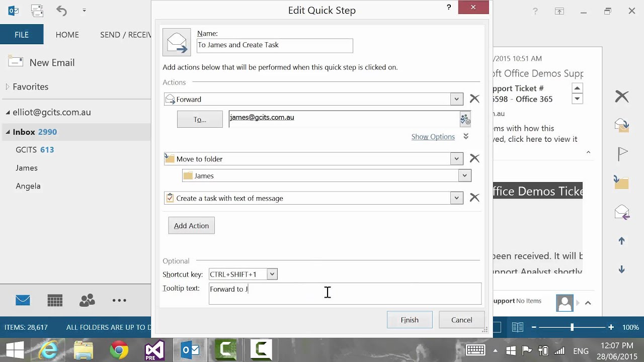This screenshot has width=644, height=362.
Task: Go to previous item with up arrow
Action: [622, 241]
